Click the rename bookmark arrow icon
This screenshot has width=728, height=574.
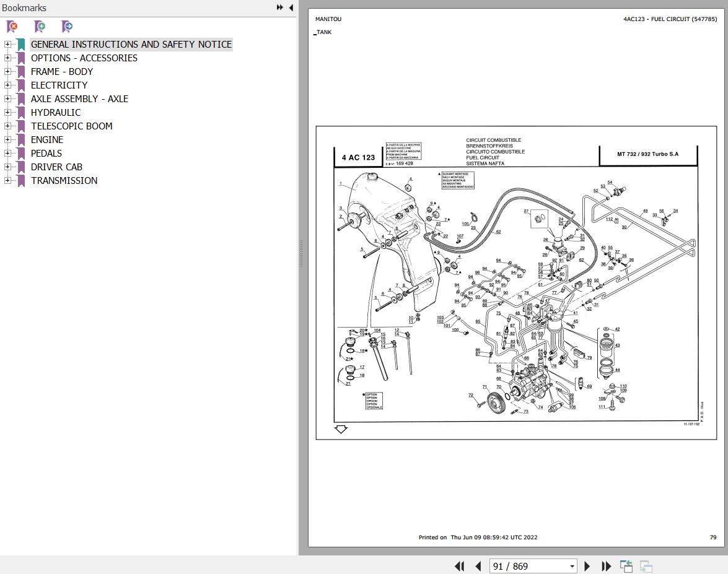67,27
